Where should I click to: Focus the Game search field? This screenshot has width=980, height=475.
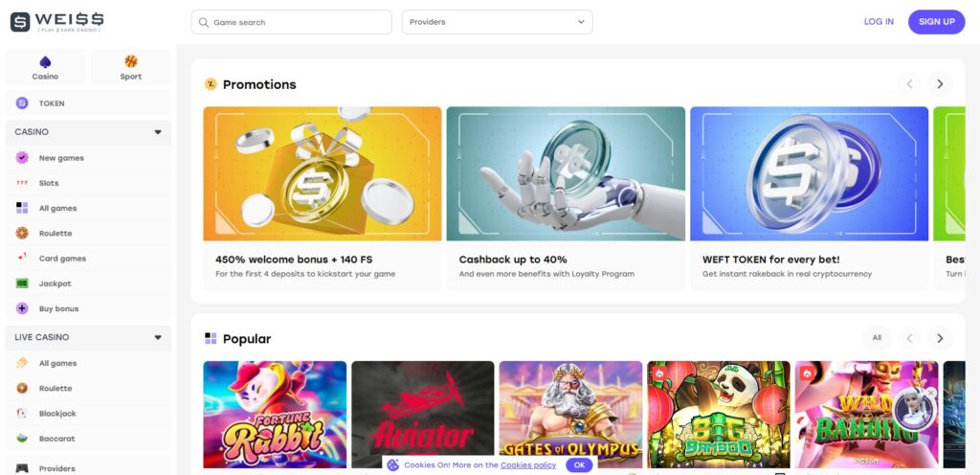[291, 22]
